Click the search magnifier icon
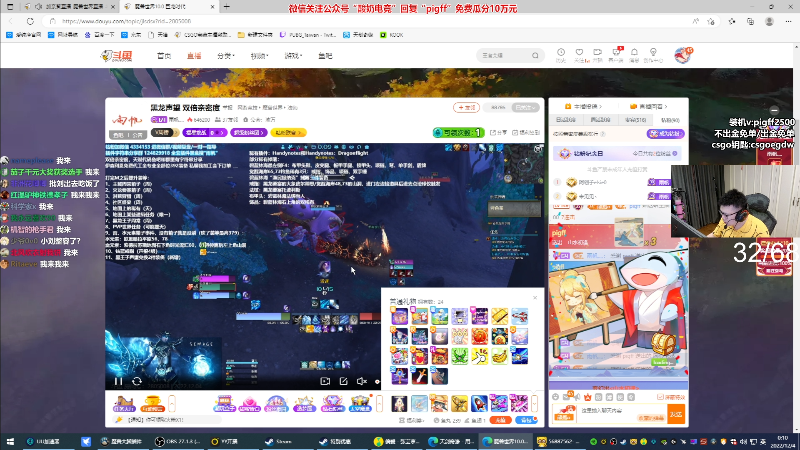This screenshot has height=450, width=800. [535, 55]
